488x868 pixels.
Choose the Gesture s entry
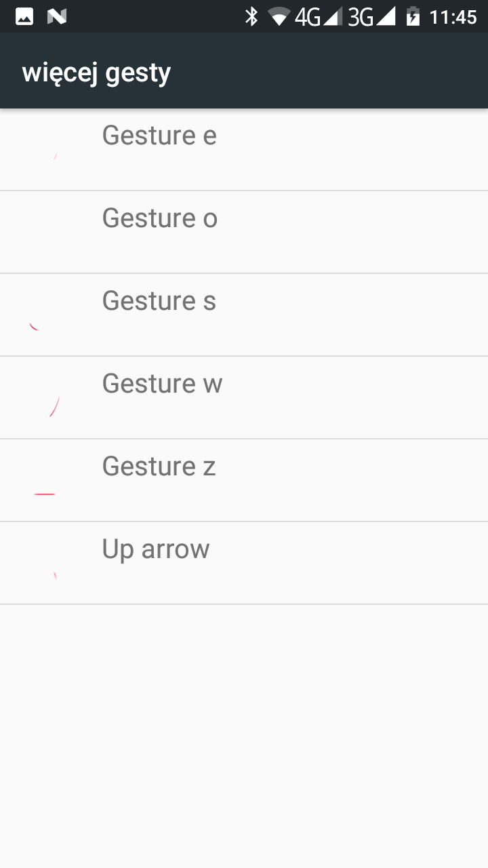tap(244, 315)
